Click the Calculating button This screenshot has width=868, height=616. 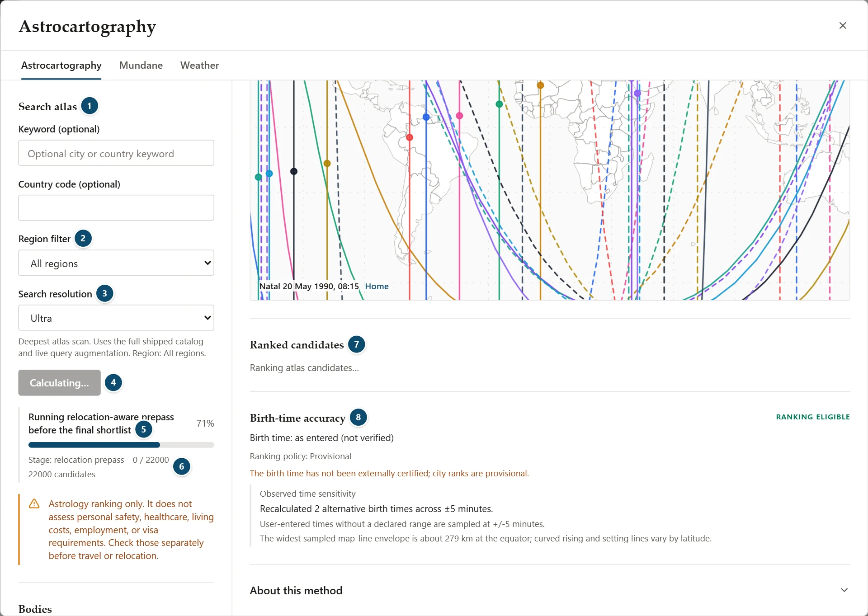pyautogui.click(x=59, y=383)
